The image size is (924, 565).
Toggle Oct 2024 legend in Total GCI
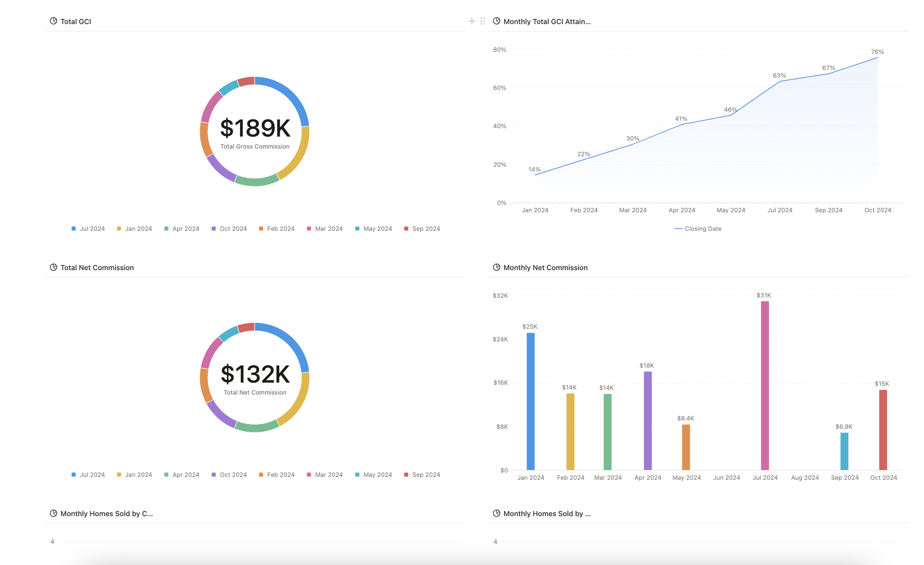point(233,229)
